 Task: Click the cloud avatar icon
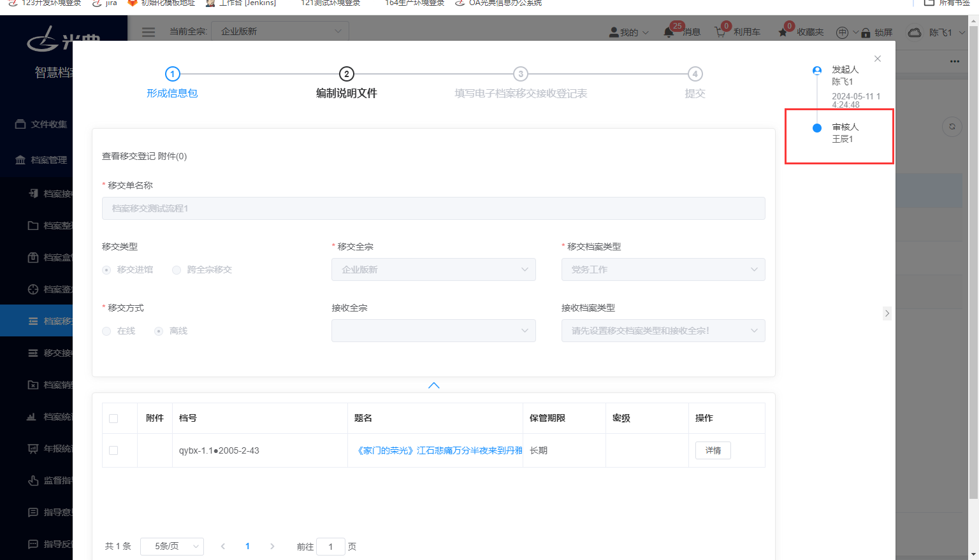[915, 32]
